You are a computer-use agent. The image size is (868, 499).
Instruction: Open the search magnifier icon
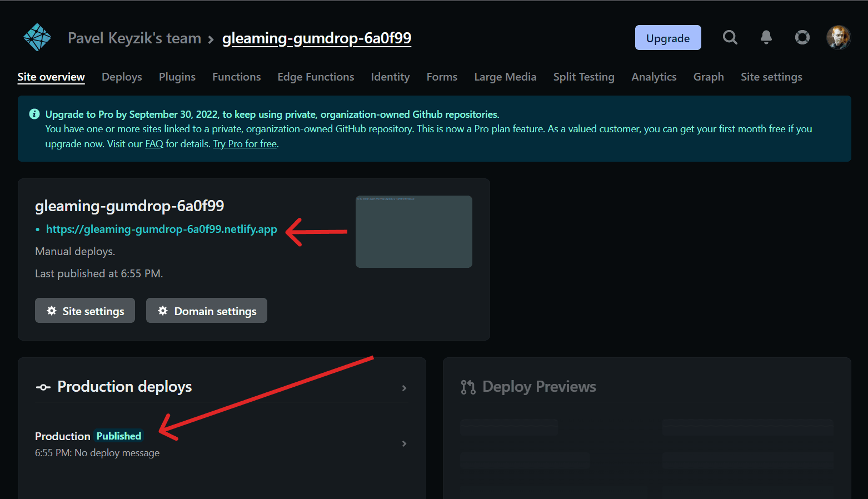point(730,37)
